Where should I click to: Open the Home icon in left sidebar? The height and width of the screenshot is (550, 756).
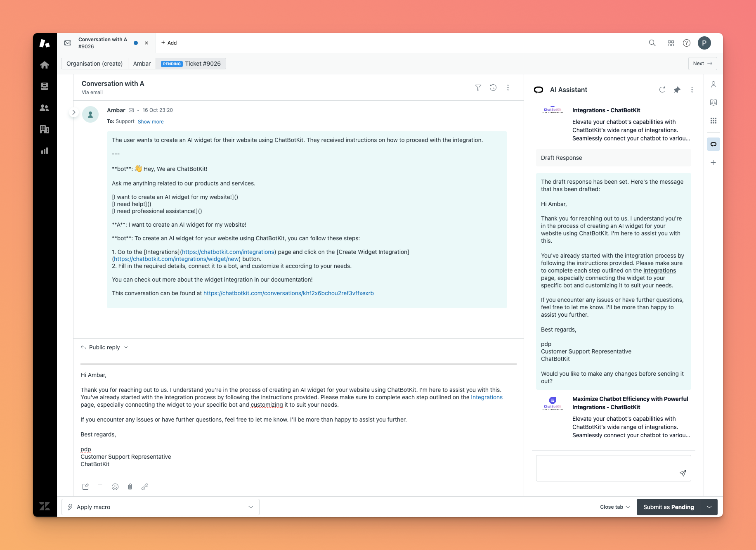point(45,65)
